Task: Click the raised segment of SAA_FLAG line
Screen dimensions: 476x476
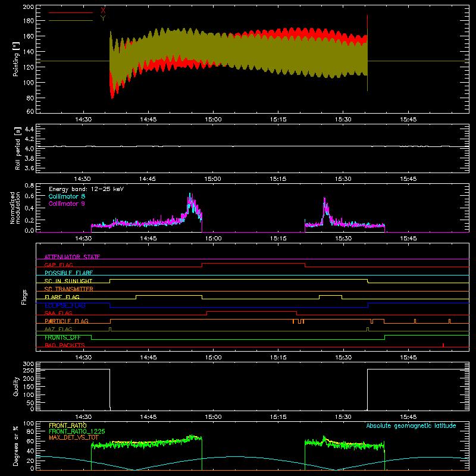Action: pyautogui.click(x=252, y=311)
